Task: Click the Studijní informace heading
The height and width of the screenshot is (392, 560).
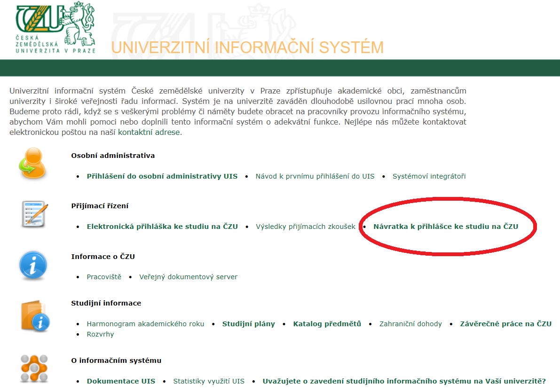Action: (106, 303)
